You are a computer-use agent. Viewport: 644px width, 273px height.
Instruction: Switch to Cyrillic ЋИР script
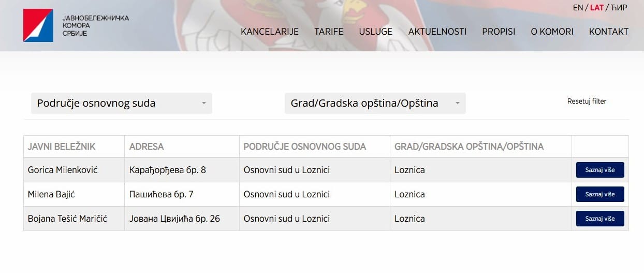pyautogui.click(x=619, y=8)
